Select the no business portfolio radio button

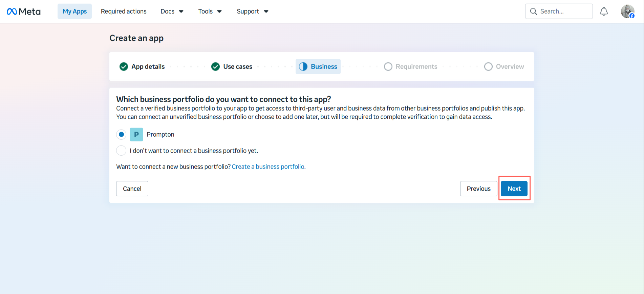[x=121, y=151]
